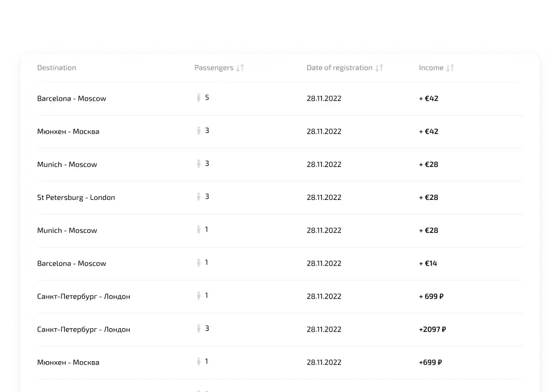Click passenger icon in the 5-passenger row
Image resolution: width=560 pixels, height=392 pixels.
click(198, 98)
